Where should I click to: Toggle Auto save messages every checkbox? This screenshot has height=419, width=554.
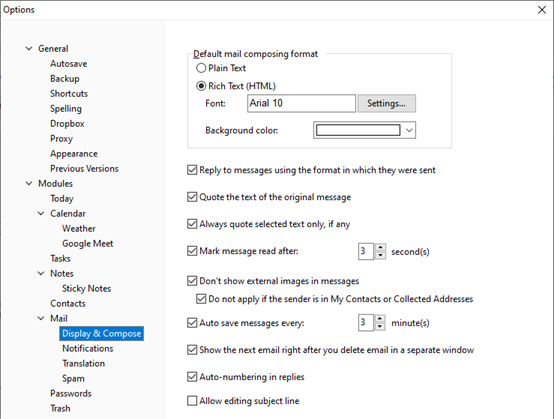pyautogui.click(x=192, y=323)
